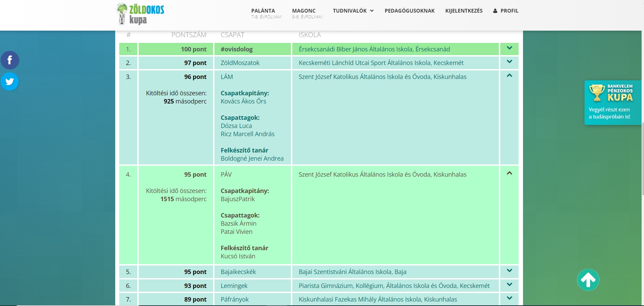Open the Tudnivalók dropdown menu

tap(353, 11)
